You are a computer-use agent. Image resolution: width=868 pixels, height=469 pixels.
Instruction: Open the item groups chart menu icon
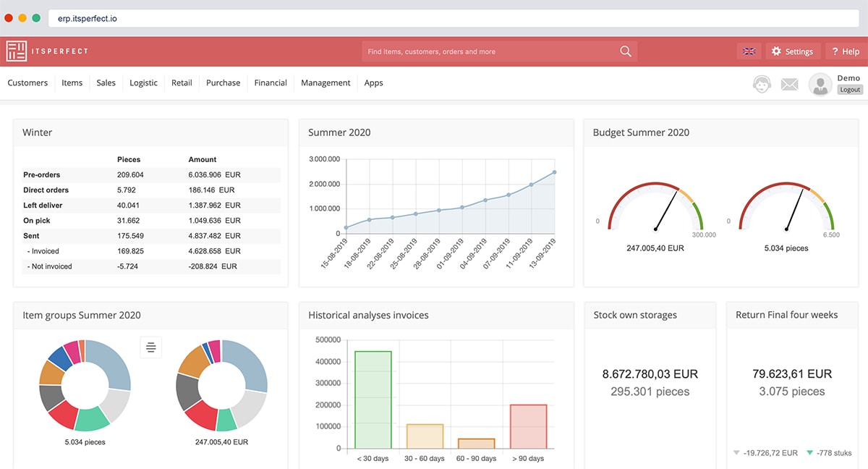[x=150, y=347]
